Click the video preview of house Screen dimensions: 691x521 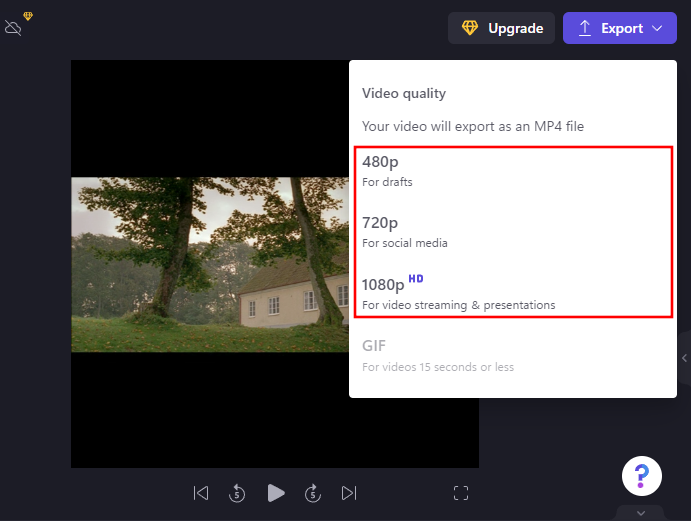click(x=210, y=264)
